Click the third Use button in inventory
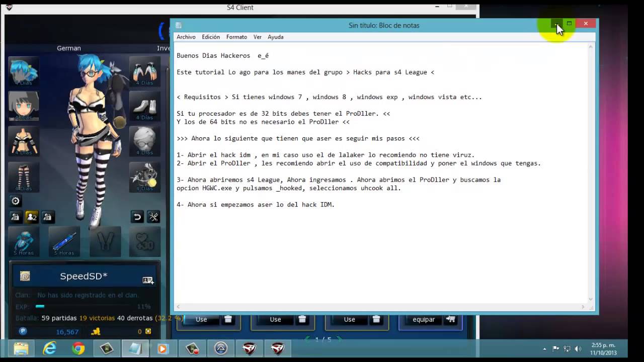The image size is (644, 362). 349,319
